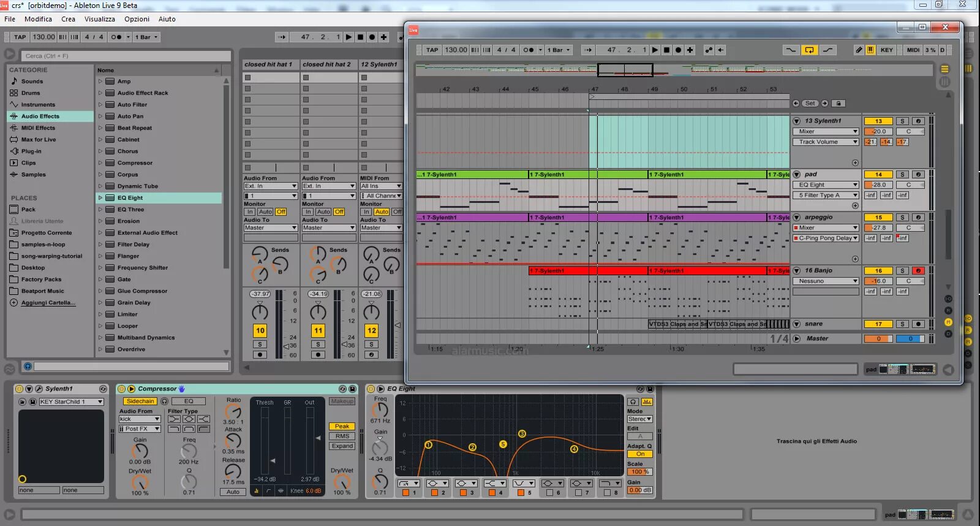Unfold the Master track

[x=797, y=338]
